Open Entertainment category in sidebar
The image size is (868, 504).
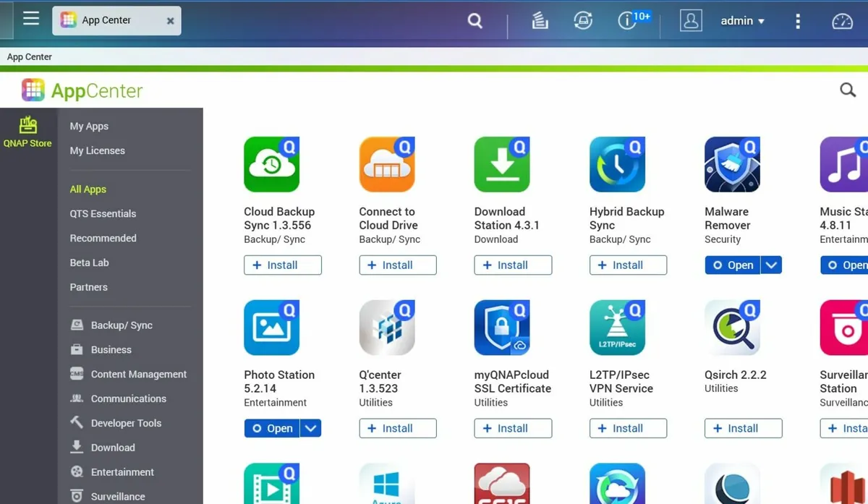tap(112, 472)
